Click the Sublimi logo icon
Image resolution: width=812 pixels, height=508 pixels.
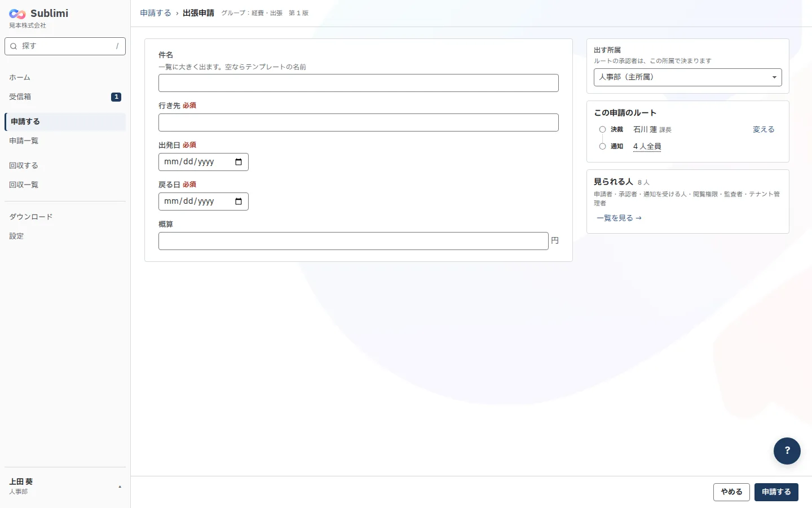click(x=17, y=14)
